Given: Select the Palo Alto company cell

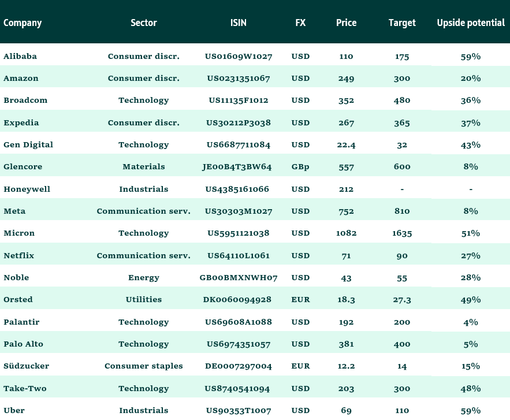Looking at the screenshot, I should (x=24, y=344).
